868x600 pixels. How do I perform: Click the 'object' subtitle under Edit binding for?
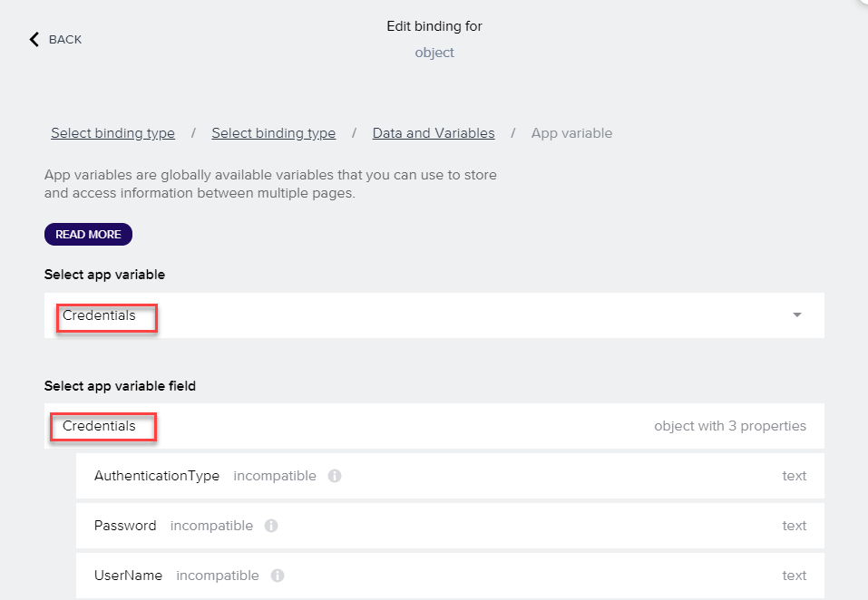pyautogui.click(x=434, y=53)
